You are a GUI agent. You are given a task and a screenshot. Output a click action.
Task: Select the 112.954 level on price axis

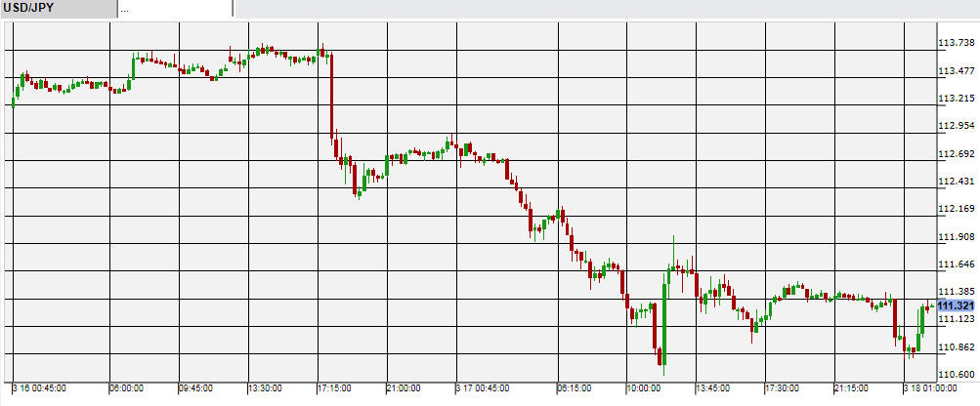[955, 126]
